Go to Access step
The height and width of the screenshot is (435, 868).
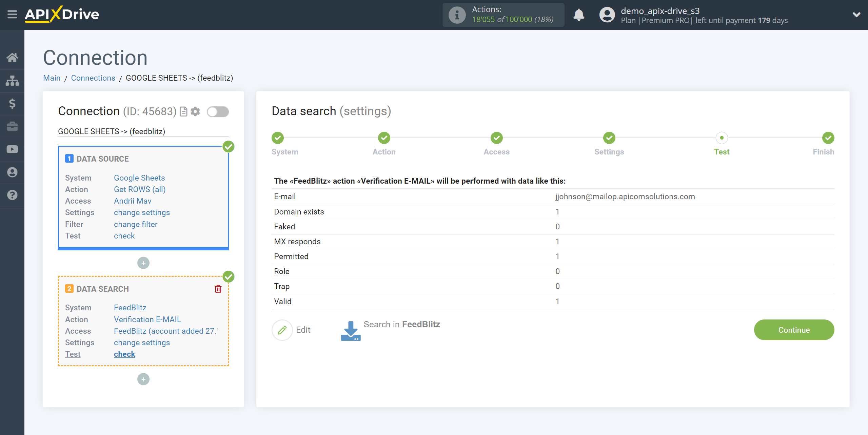tap(497, 138)
